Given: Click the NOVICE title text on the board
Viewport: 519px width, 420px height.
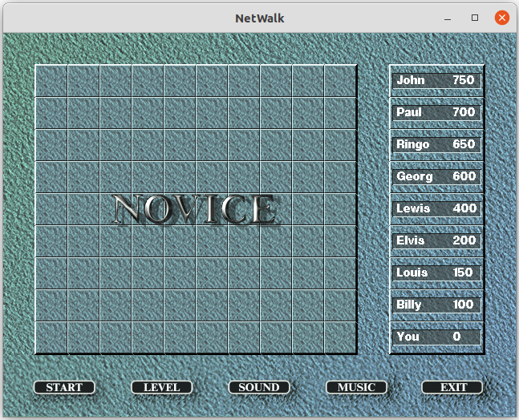Looking at the screenshot, I should 195,209.
